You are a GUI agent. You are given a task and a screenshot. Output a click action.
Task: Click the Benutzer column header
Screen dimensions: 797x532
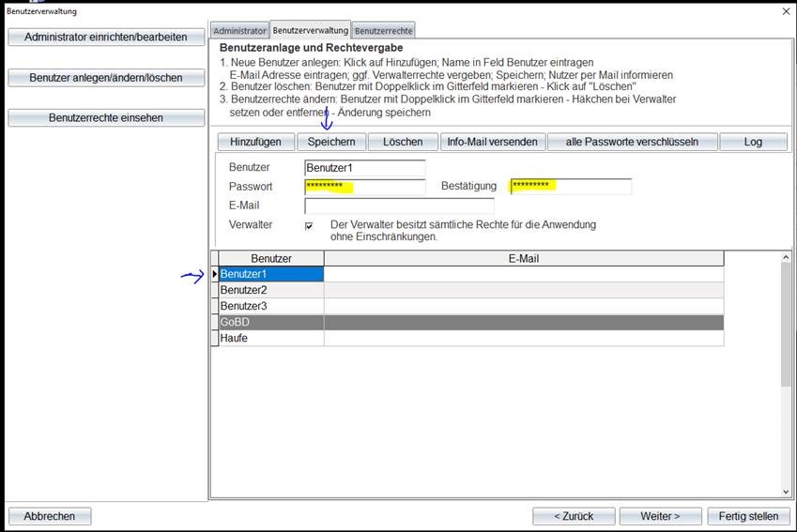click(x=271, y=259)
